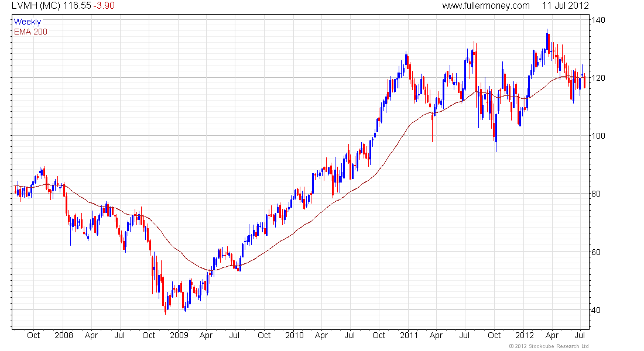Click the 2009 year label on time axis
The image size is (644, 351).
click(179, 335)
